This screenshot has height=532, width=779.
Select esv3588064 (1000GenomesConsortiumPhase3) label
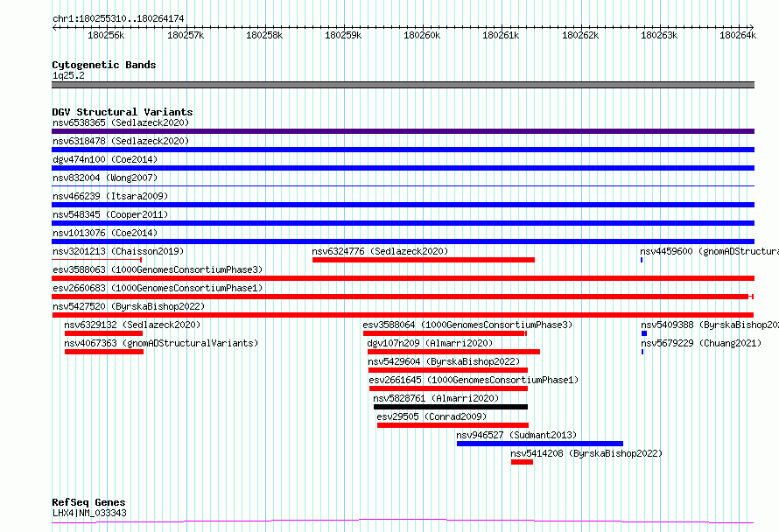point(467,325)
